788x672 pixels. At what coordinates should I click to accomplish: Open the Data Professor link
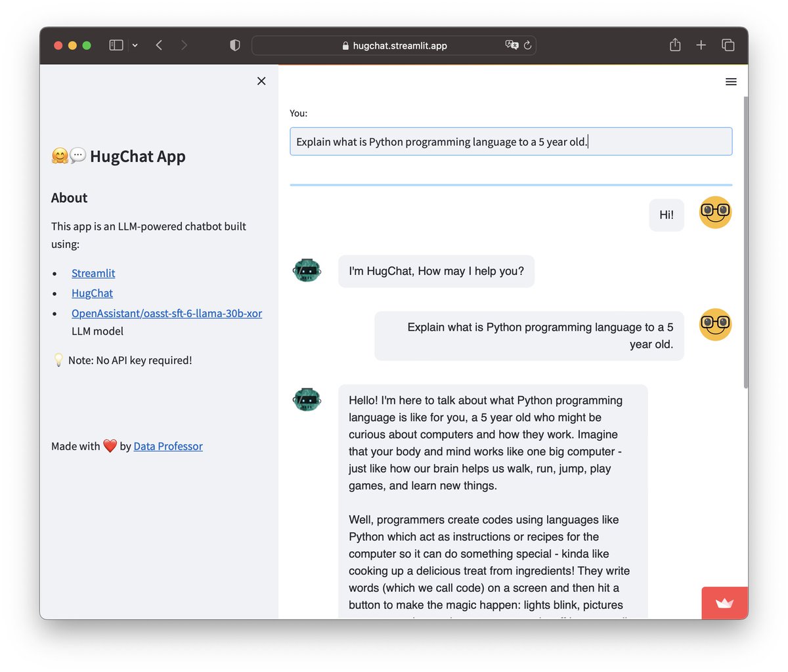click(168, 446)
